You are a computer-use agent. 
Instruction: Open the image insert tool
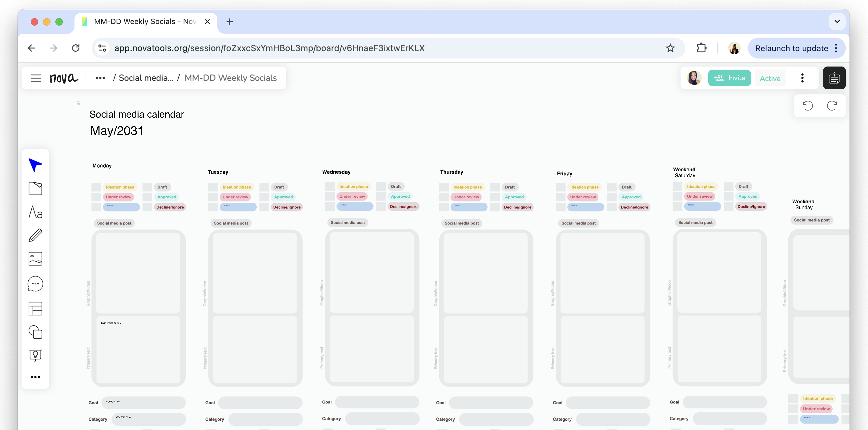tap(35, 259)
